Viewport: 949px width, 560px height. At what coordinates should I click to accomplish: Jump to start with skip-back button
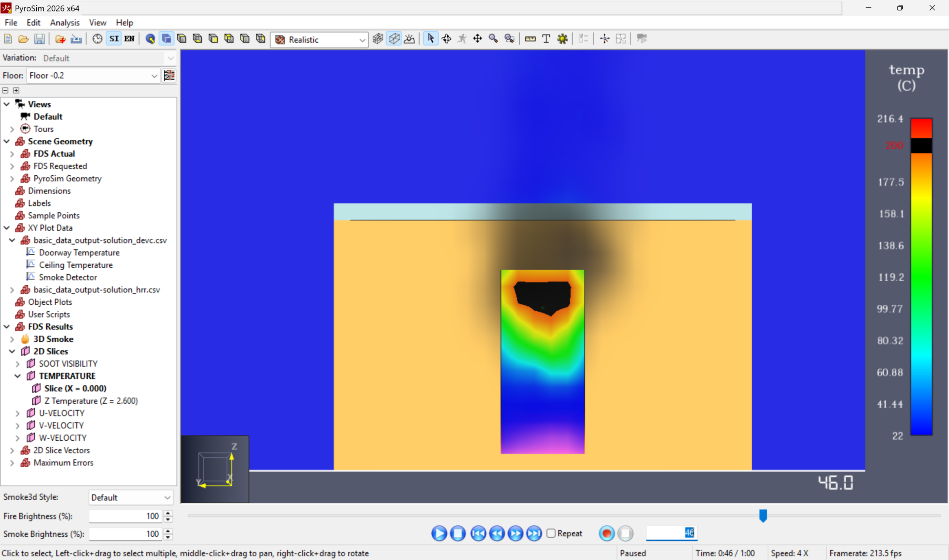click(479, 533)
